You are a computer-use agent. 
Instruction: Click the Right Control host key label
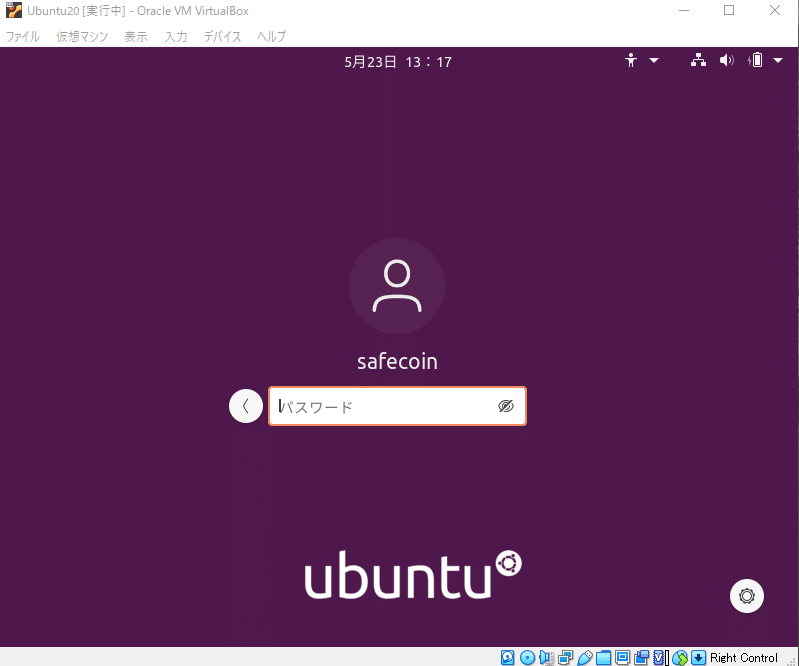coord(743,657)
